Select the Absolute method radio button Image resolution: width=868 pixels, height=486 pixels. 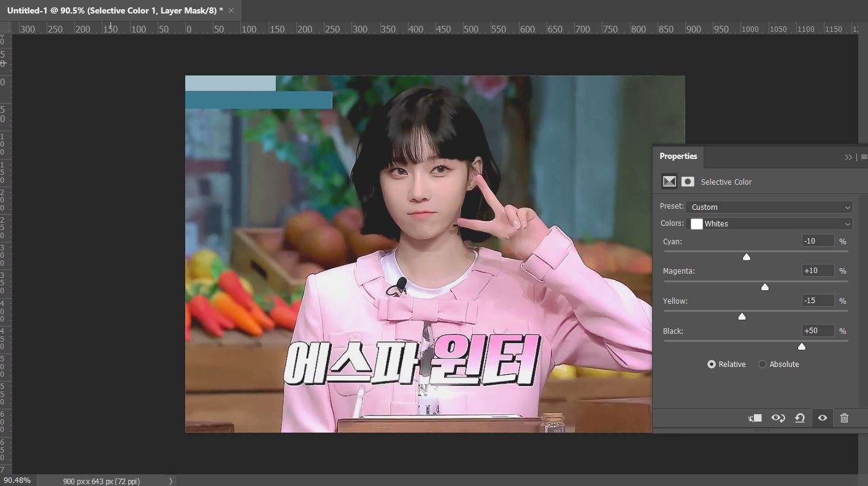point(762,364)
